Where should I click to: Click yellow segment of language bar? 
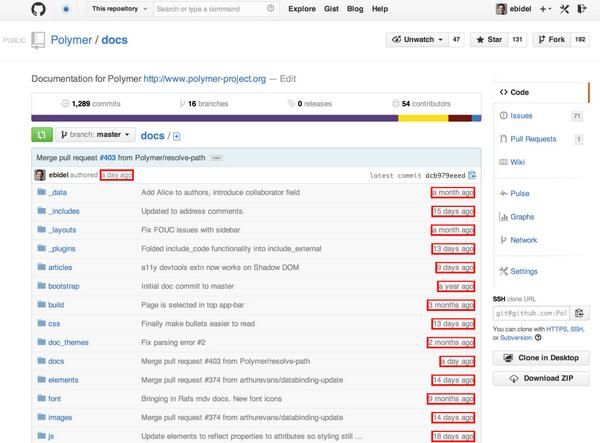coord(423,118)
